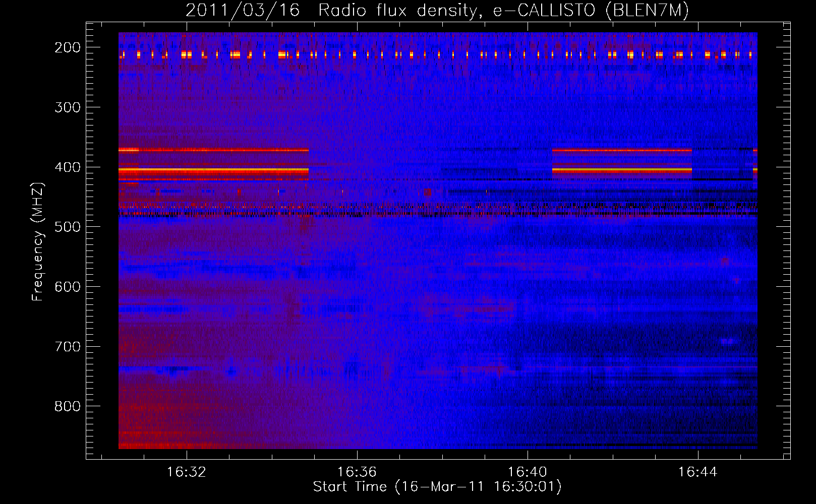Select the 200 frequency tick label
Image resolution: width=816 pixels, height=504 pixels.
click(68, 47)
